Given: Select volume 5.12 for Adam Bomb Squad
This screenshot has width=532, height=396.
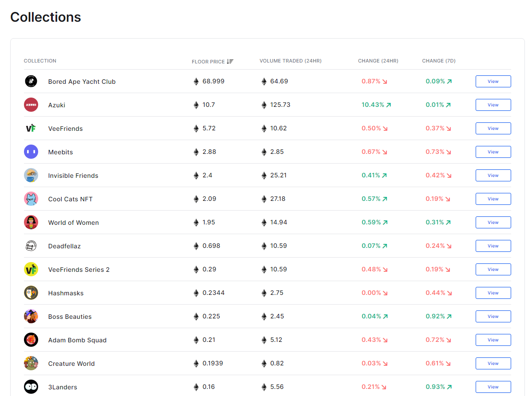Looking at the screenshot, I should click(x=276, y=340).
